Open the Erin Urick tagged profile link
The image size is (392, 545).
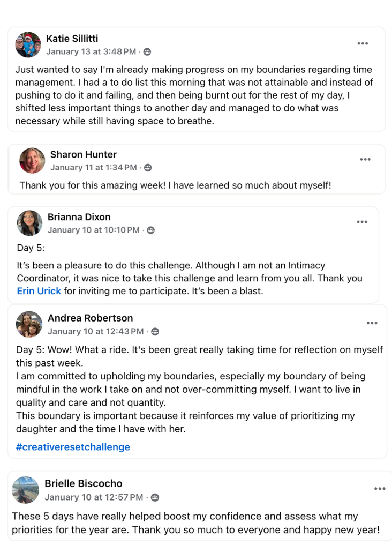39,291
